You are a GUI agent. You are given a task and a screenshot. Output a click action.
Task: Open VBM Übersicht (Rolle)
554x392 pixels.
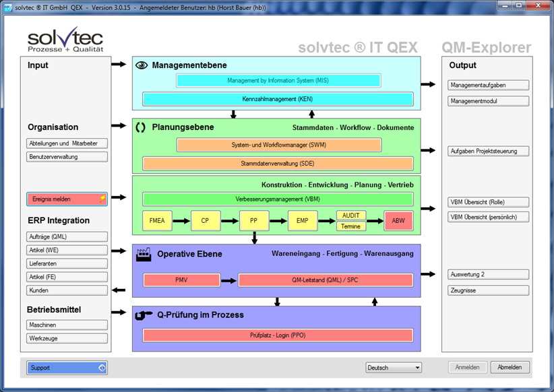(488, 202)
